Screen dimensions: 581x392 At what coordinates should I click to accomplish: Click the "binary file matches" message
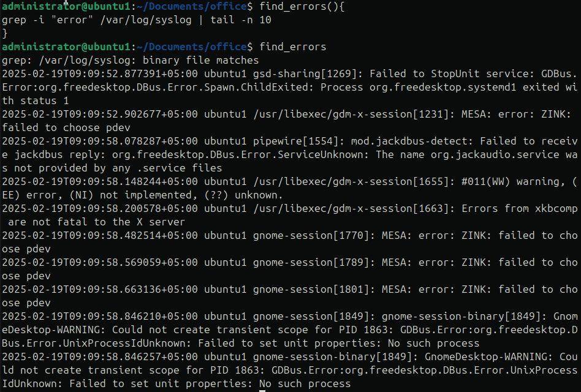(201, 61)
